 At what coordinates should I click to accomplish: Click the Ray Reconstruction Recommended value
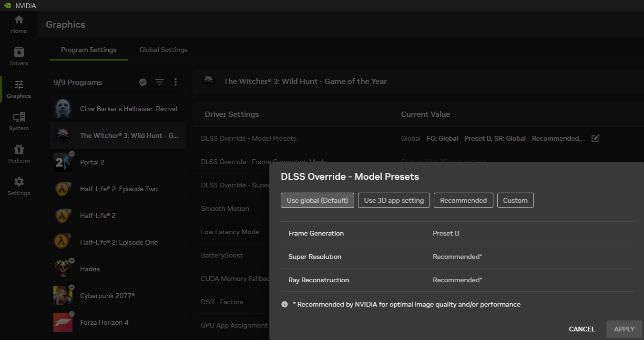(x=457, y=280)
